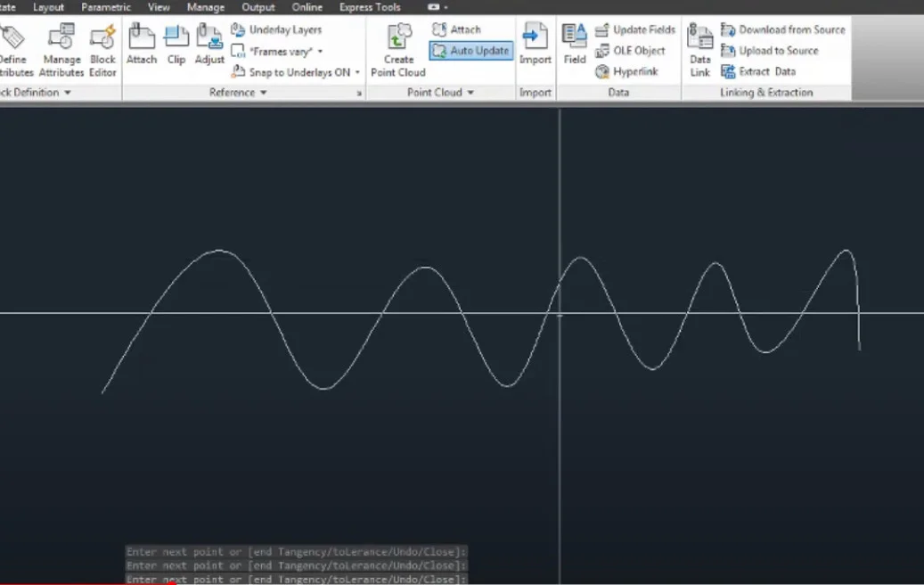Viewport: 924px width, 585px height.
Task: Open Underlay Layers
Action: pos(276,29)
